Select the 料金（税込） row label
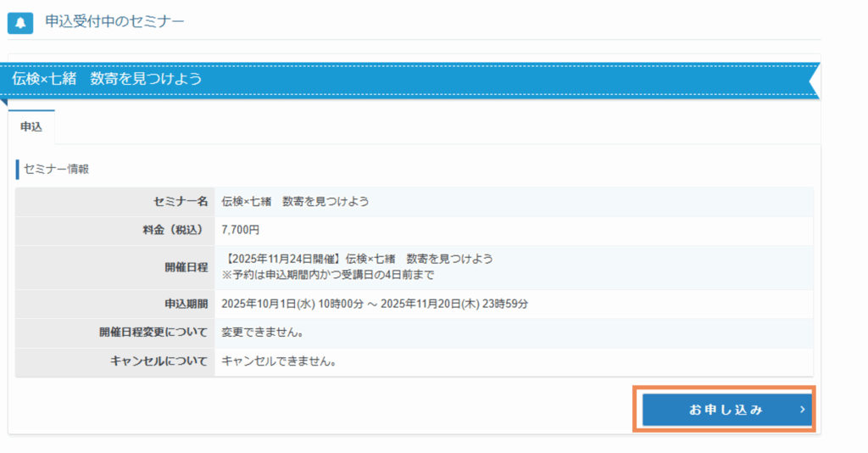The height and width of the screenshot is (453, 868). (173, 231)
